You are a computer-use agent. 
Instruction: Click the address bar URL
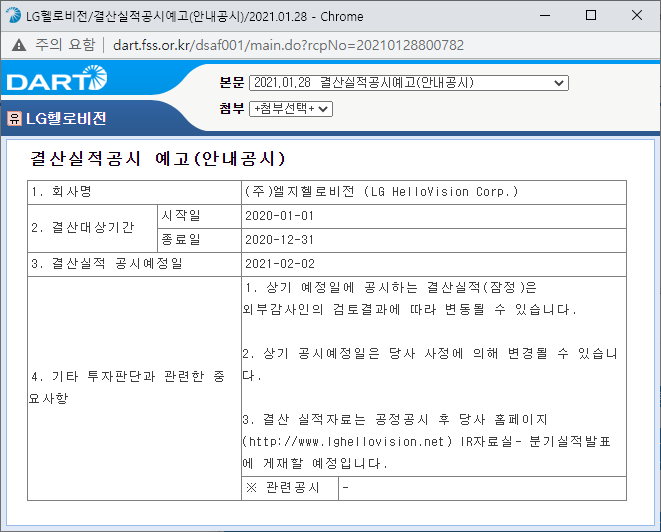pos(288,45)
